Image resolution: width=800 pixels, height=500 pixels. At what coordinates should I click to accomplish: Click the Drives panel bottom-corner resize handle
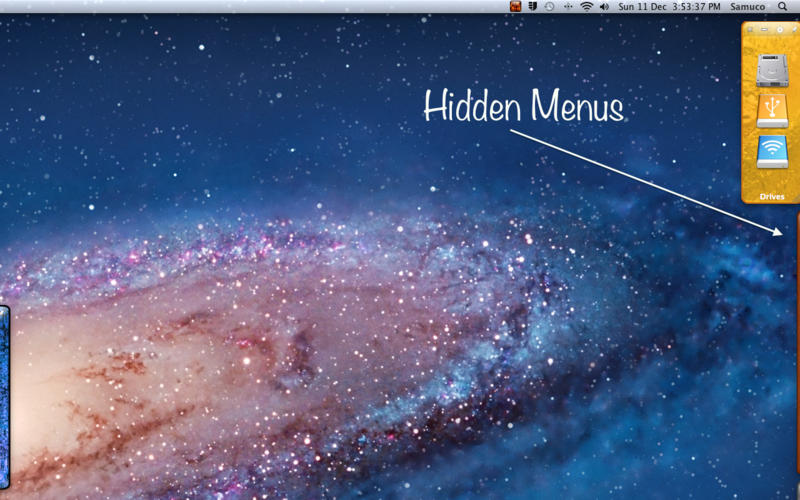pos(795,200)
